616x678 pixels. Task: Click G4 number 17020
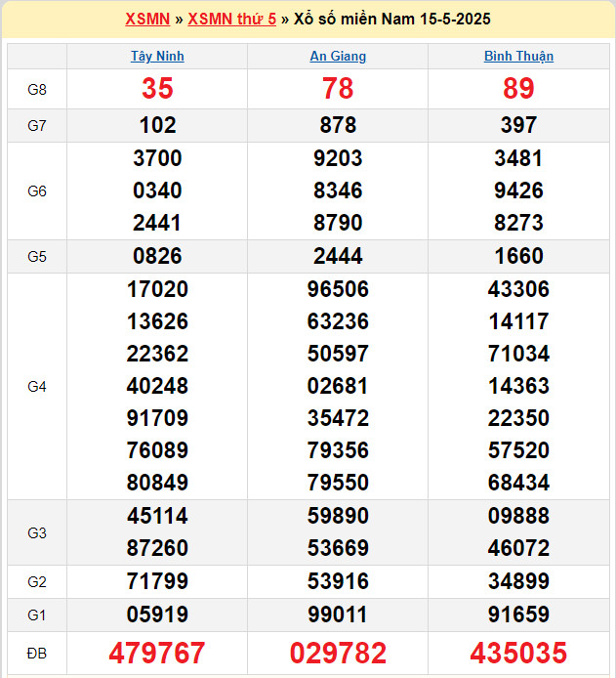157,289
